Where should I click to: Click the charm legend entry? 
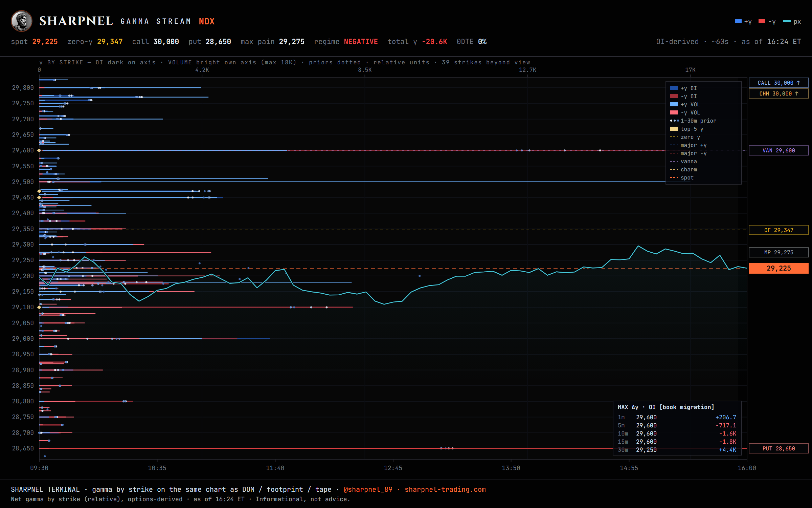click(x=683, y=169)
